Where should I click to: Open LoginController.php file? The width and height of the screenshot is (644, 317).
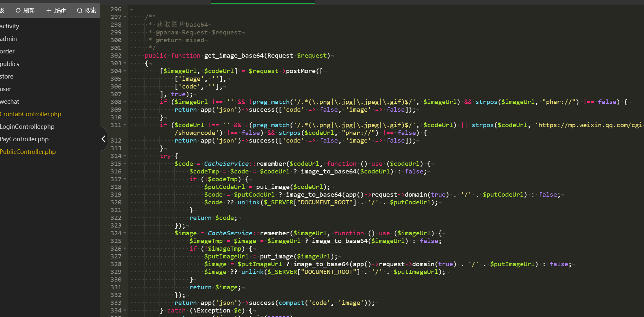(x=27, y=126)
